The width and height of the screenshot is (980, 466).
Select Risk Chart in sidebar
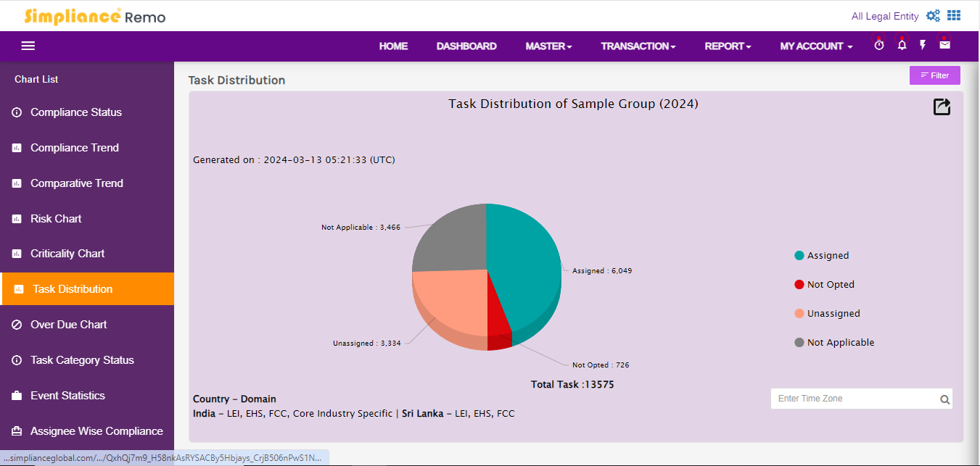pyautogui.click(x=56, y=219)
